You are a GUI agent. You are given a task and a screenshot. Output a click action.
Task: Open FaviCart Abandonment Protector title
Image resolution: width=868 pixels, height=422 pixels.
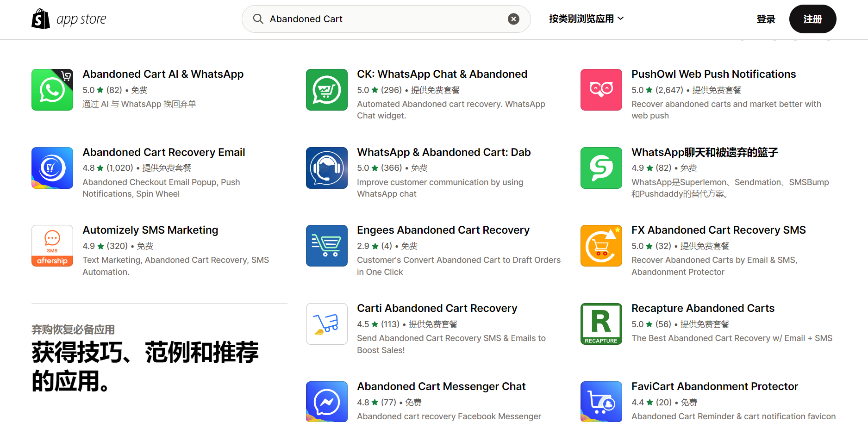[x=715, y=386]
